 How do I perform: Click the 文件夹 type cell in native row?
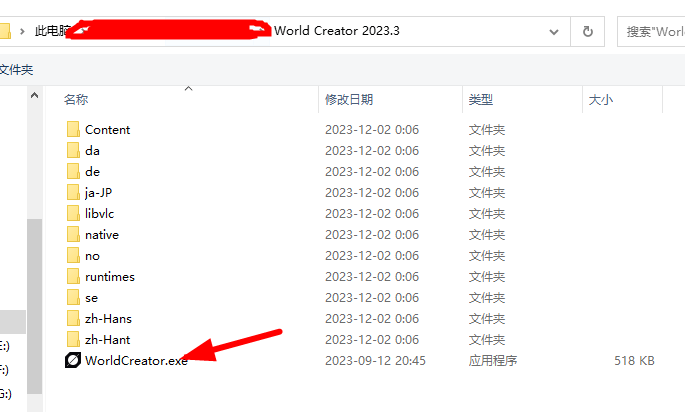487,235
